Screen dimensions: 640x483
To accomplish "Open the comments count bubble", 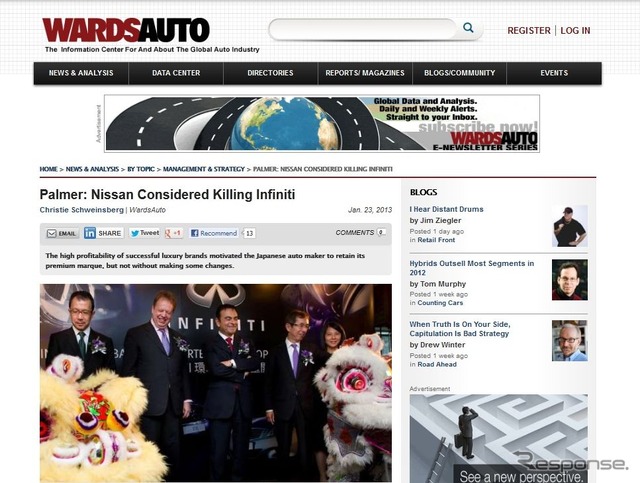I will (381, 232).
